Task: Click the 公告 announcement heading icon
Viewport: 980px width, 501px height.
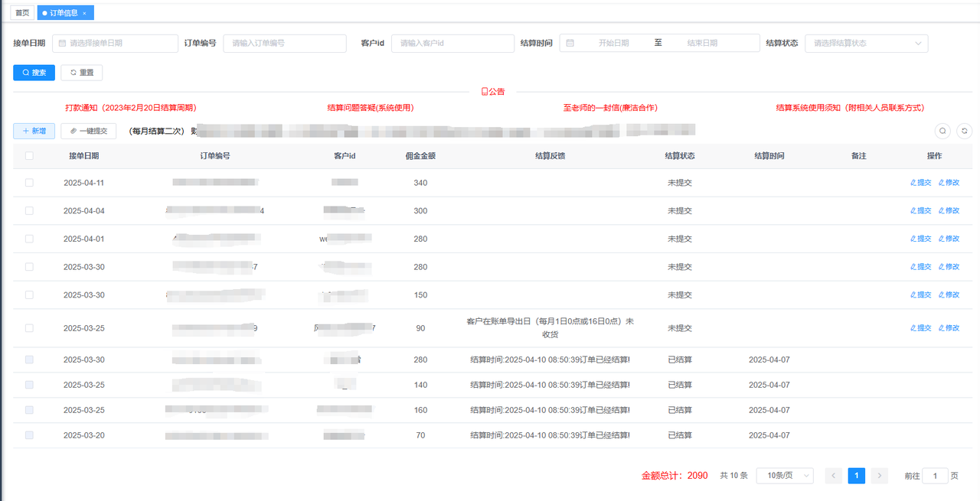Action: click(x=485, y=92)
